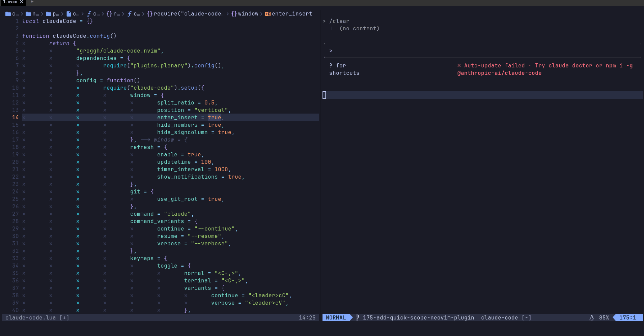
Task: Click 'claude-code [-]' buffer name in statusline
Action: point(506,317)
